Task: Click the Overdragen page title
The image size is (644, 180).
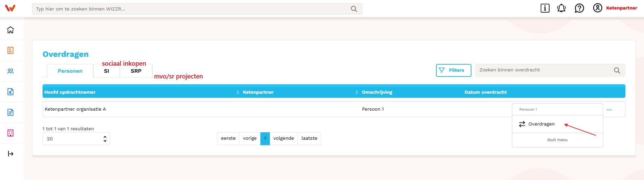Action: pos(66,54)
